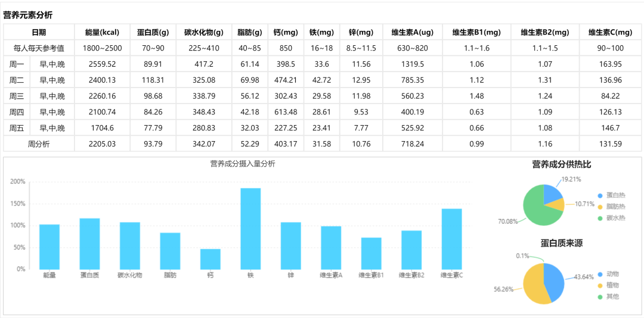
Task: Click the 维生素B1 bar in the chart
Action: 371,253
